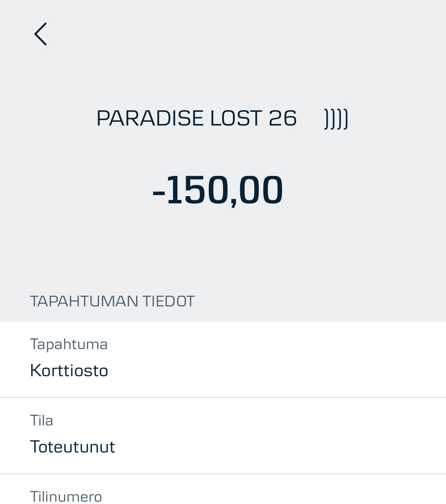Select the Toteutunut status value
Image resolution: width=446 pixels, height=504 pixels.
72,447
